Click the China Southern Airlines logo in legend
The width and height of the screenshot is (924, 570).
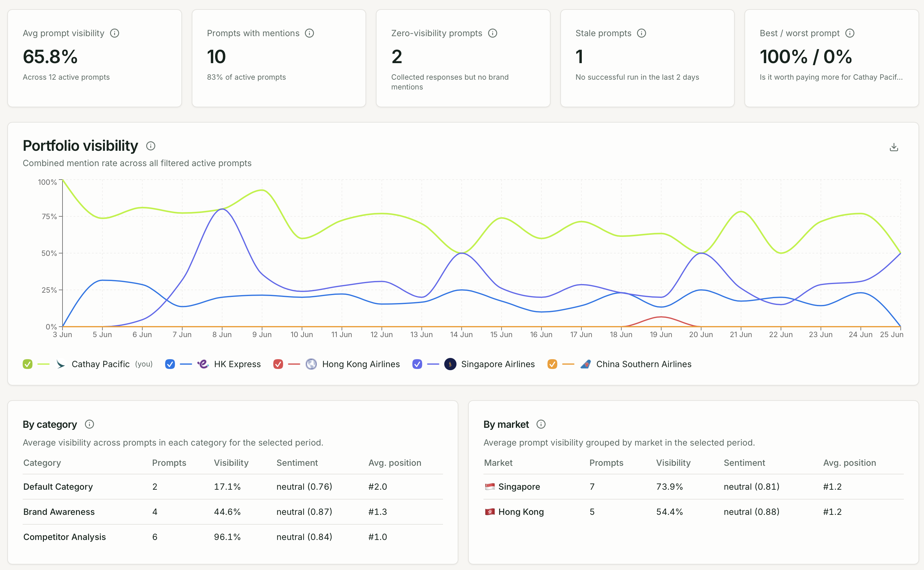(585, 364)
